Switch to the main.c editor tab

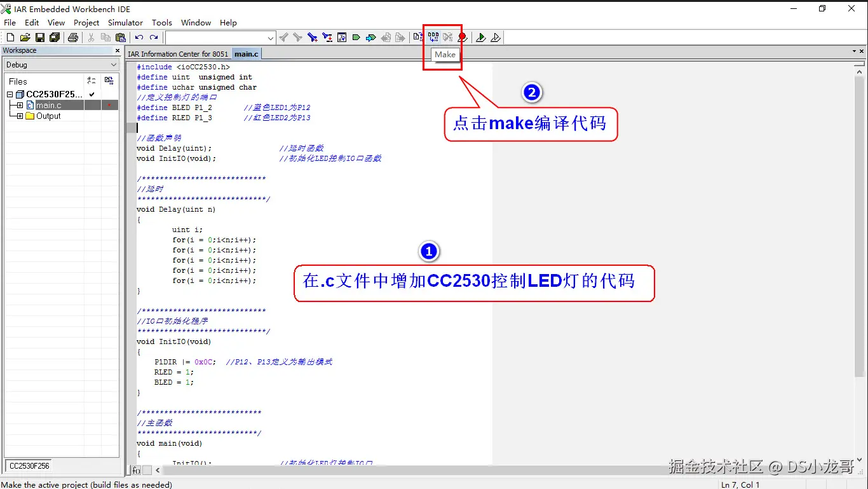pos(246,53)
